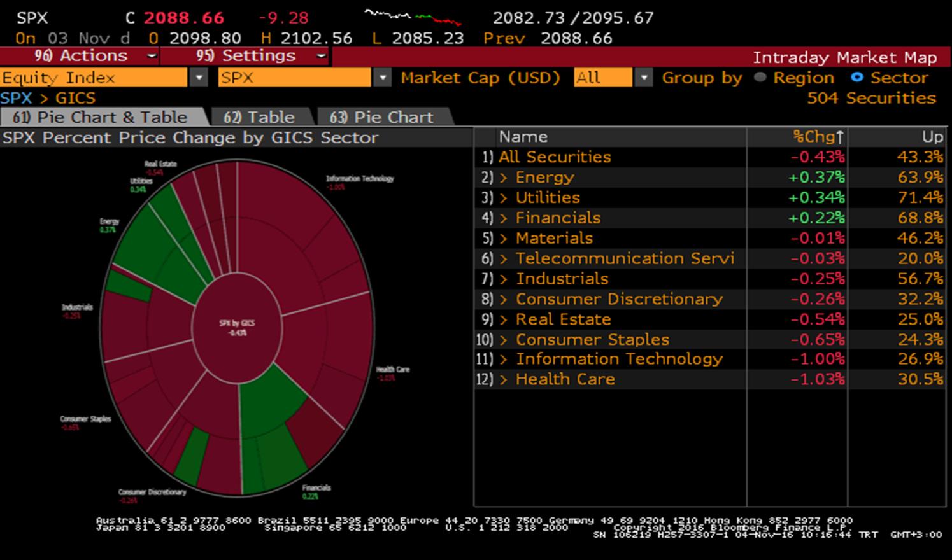952x560 pixels.
Task: Select the Region group-by radio button
Action: [x=760, y=77]
